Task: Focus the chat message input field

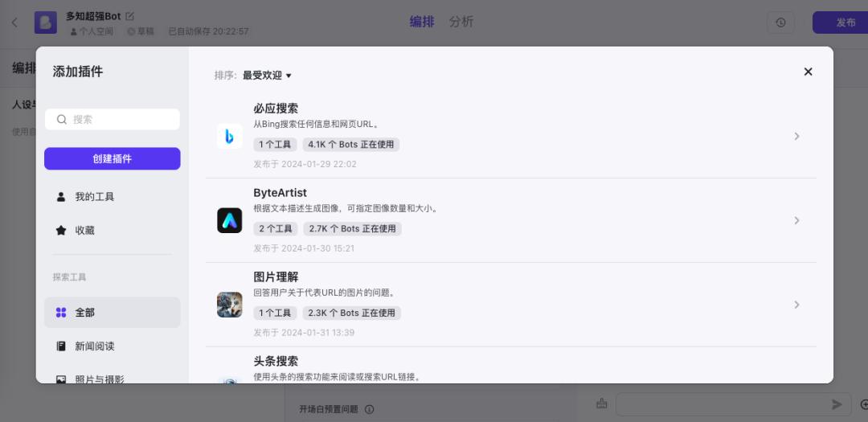Action: coord(734,405)
